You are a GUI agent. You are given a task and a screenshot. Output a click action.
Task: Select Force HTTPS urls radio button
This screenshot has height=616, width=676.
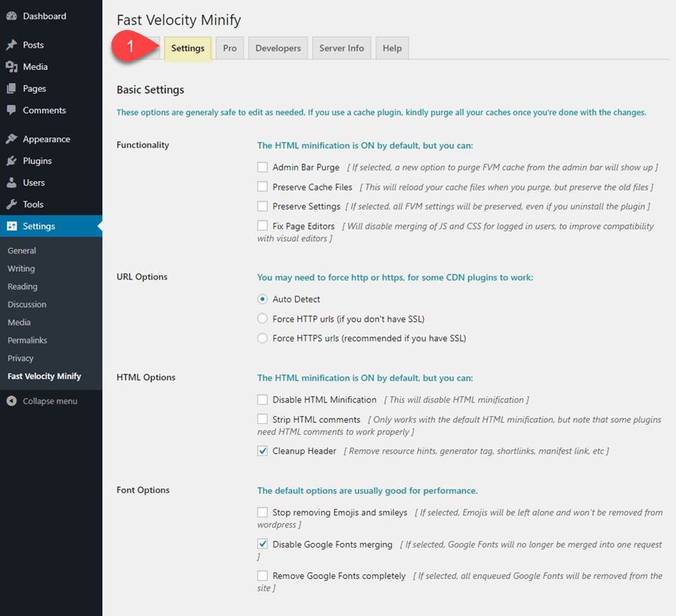[x=262, y=338]
